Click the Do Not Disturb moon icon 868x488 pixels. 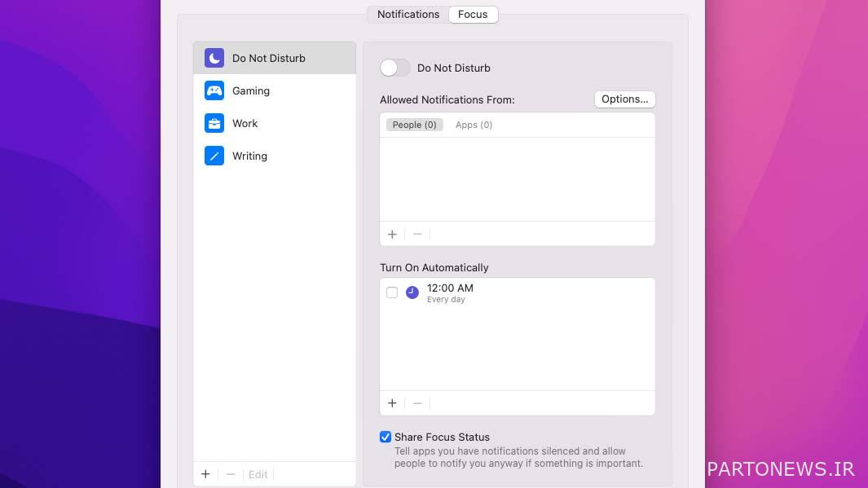(x=214, y=58)
